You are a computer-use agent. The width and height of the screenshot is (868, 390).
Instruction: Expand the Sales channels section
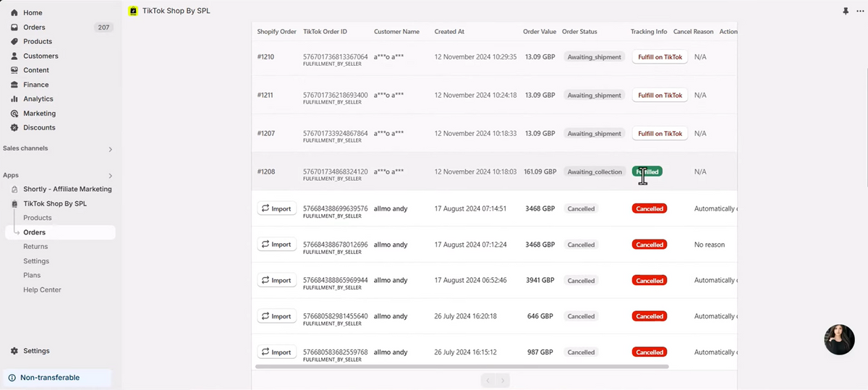[x=111, y=149]
